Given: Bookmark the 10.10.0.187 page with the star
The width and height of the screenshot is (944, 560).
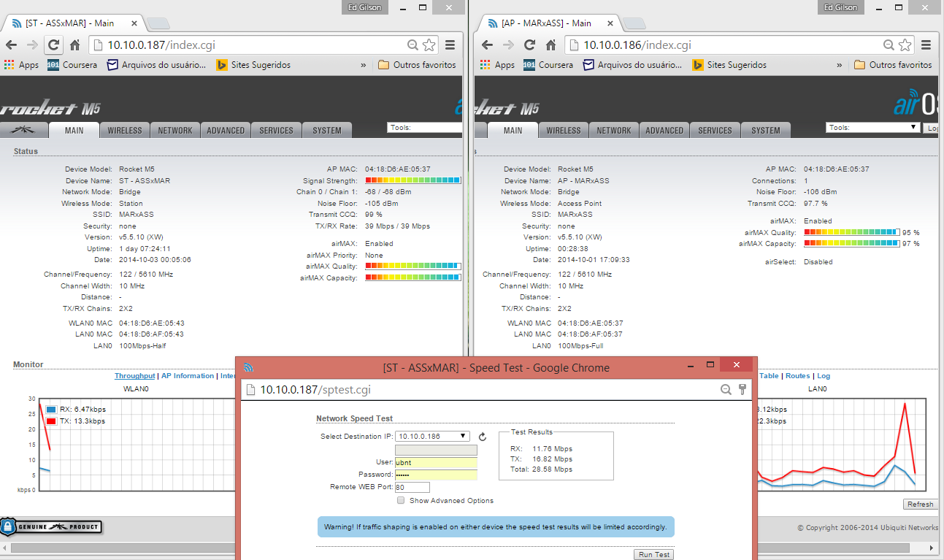Looking at the screenshot, I should click(x=429, y=45).
